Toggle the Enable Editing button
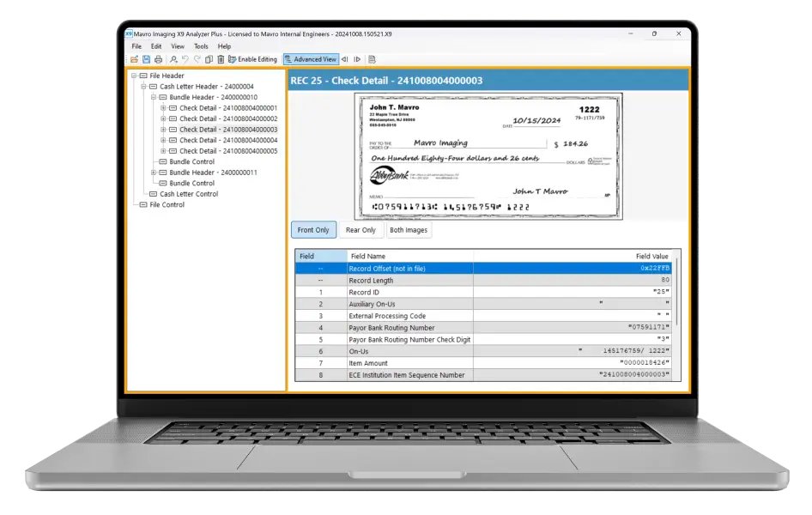This screenshot has width=812, height=515. tap(252, 59)
